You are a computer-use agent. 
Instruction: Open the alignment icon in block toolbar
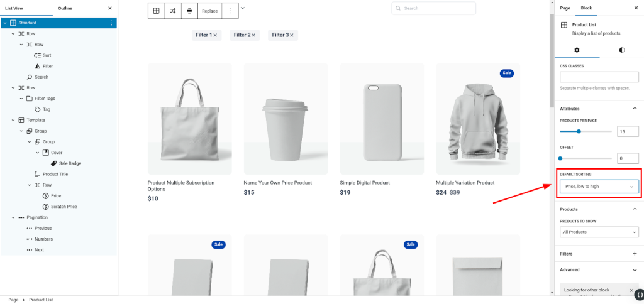(189, 11)
